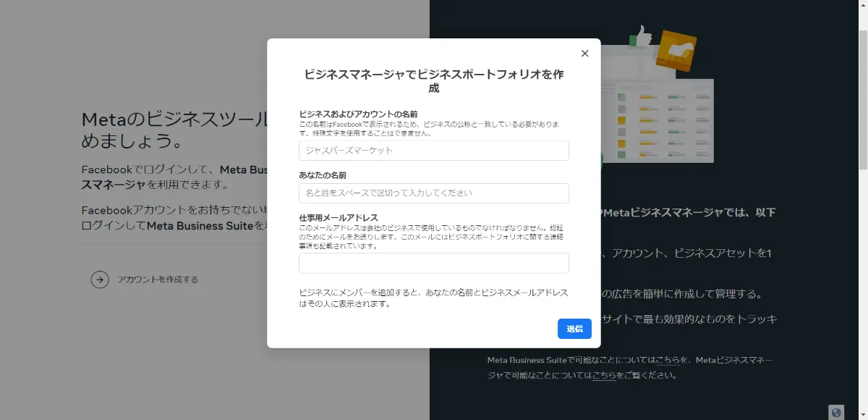This screenshot has height=420, width=868.
Task: Close the business portfolio dialog
Action: [584, 54]
